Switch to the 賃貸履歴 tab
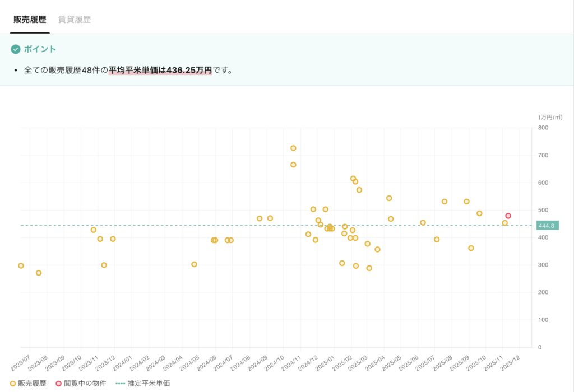 pyautogui.click(x=75, y=20)
